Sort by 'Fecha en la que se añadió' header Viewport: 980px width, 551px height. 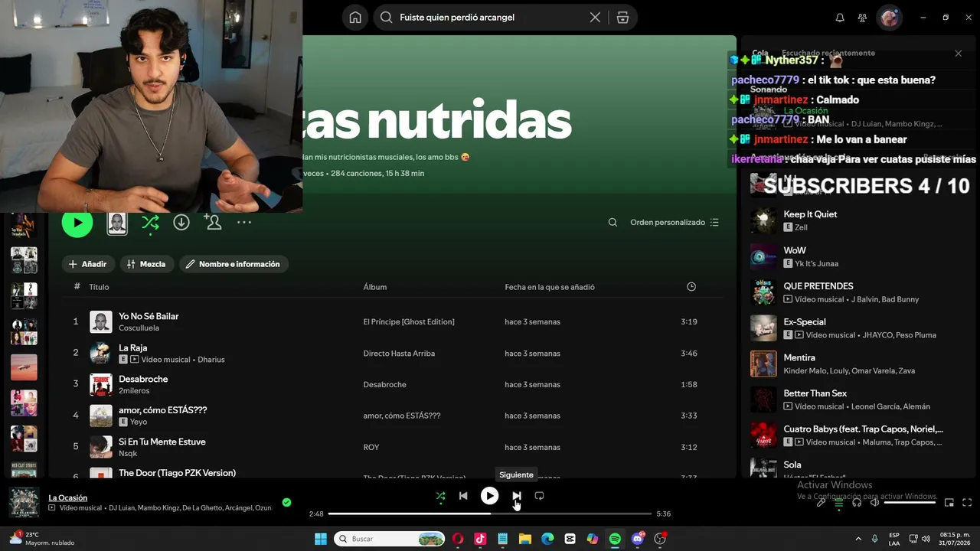tap(550, 287)
